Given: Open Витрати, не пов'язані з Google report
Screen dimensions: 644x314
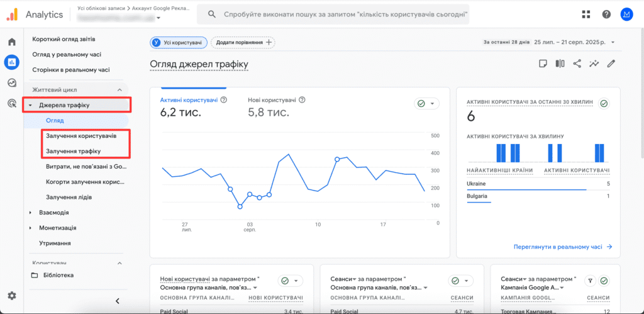Looking at the screenshot, I should [87, 167].
